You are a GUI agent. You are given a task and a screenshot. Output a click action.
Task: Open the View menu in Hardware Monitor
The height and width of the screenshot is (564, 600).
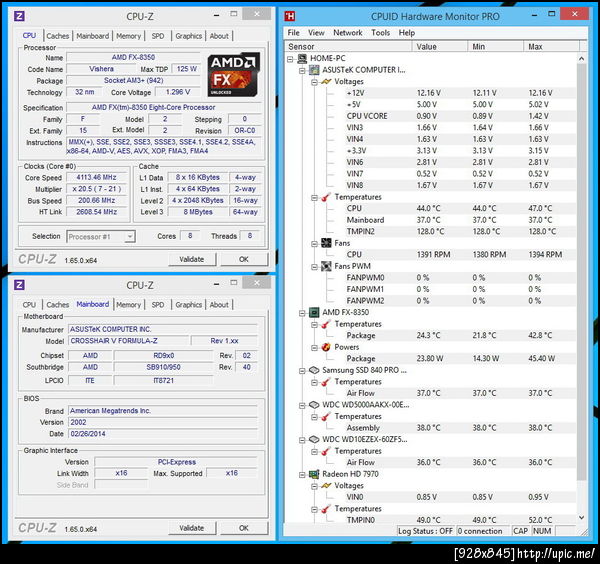point(316,33)
